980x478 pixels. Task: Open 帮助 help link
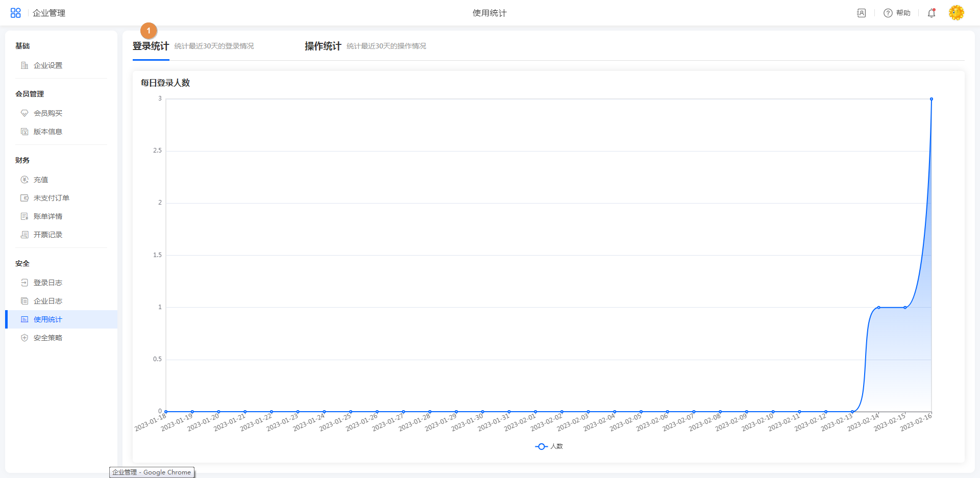point(897,13)
